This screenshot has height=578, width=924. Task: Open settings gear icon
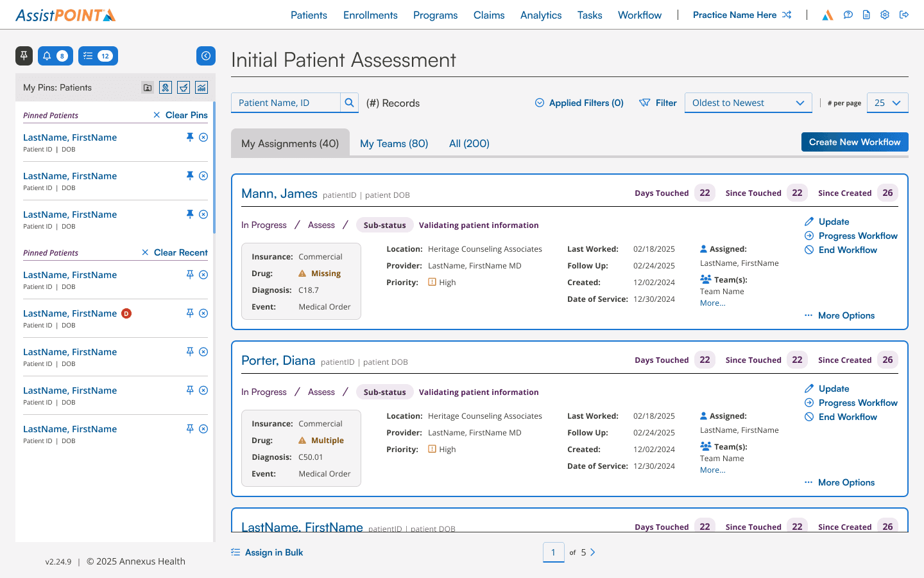point(885,15)
